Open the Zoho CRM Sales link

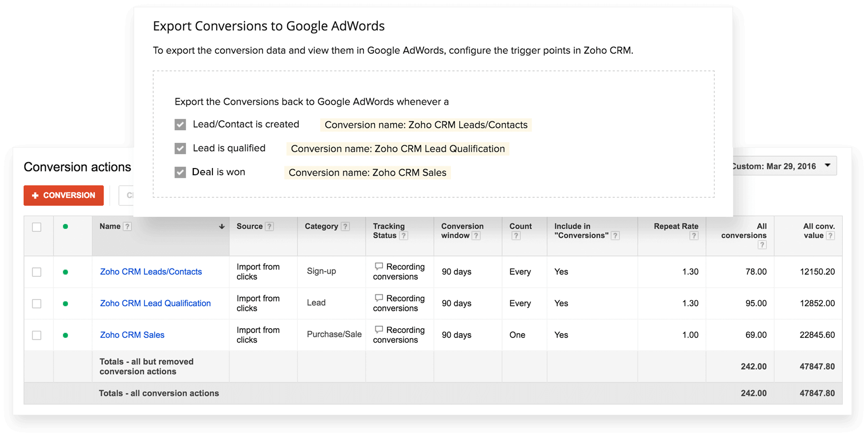point(132,335)
